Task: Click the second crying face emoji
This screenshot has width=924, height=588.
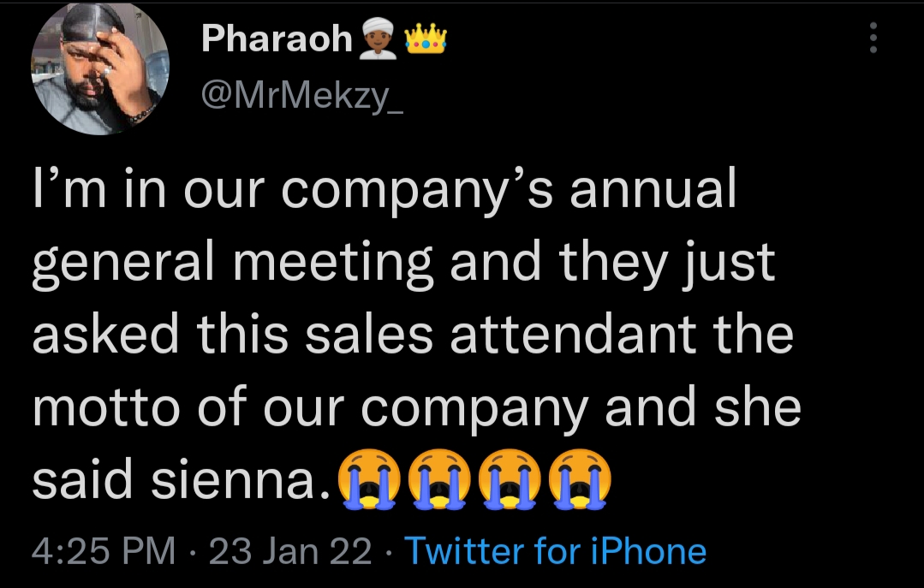Action: coord(439,479)
